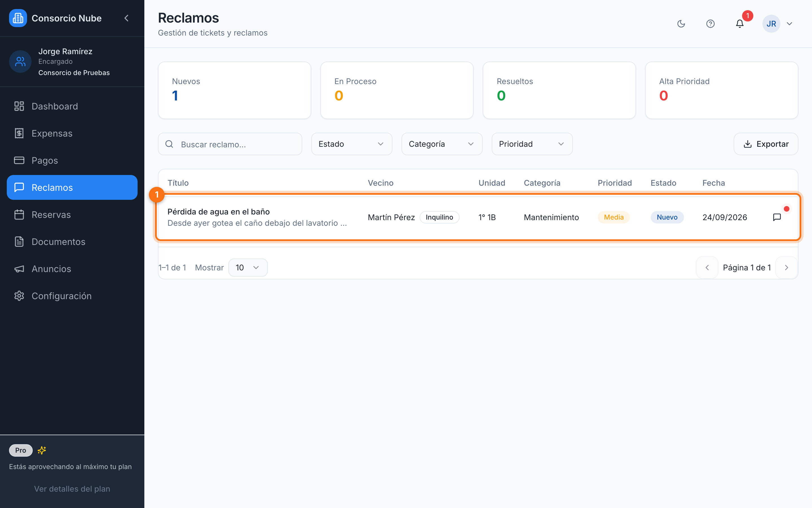Viewport: 812px width, 508px height.
Task: Click the sparkles icon next to Pro
Action: tap(42, 450)
